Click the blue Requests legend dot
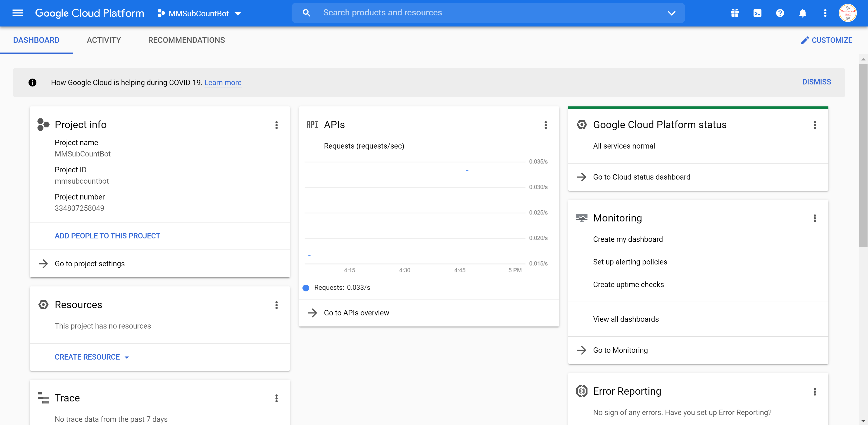 point(306,288)
